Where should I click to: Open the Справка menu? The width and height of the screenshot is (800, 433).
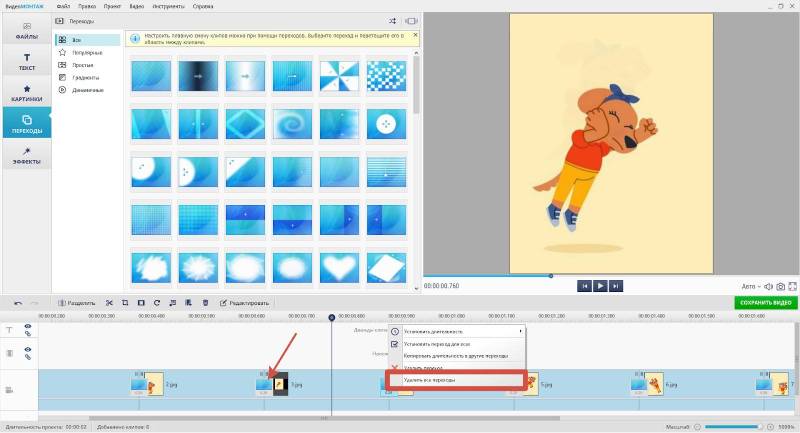203,7
